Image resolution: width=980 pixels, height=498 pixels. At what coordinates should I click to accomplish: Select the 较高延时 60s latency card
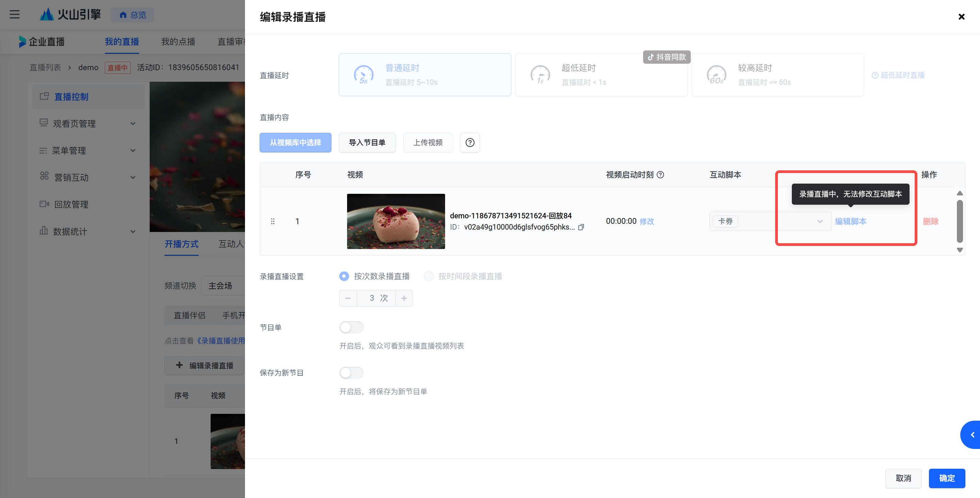coord(777,75)
